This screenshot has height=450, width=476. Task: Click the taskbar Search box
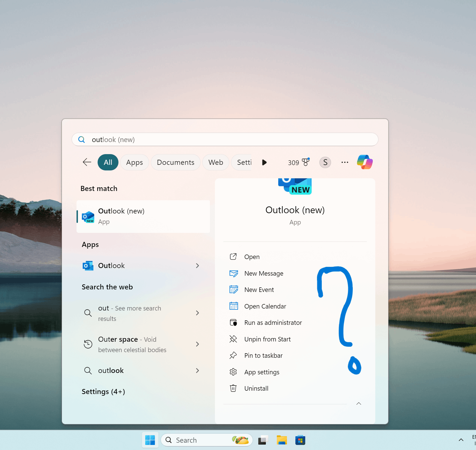tap(207, 440)
